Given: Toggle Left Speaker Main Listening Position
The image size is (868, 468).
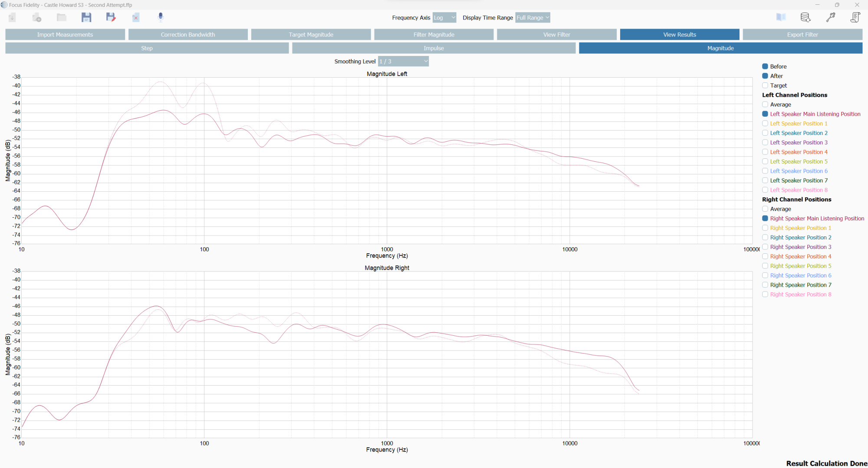Looking at the screenshot, I should point(765,114).
